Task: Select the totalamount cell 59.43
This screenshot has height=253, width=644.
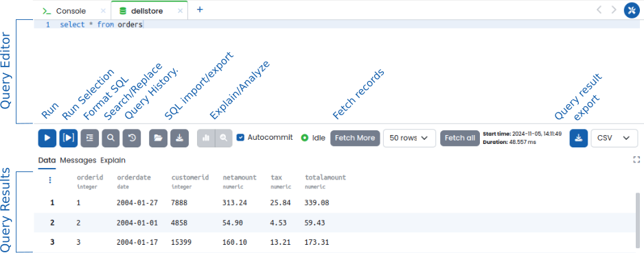Action: (x=315, y=223)
